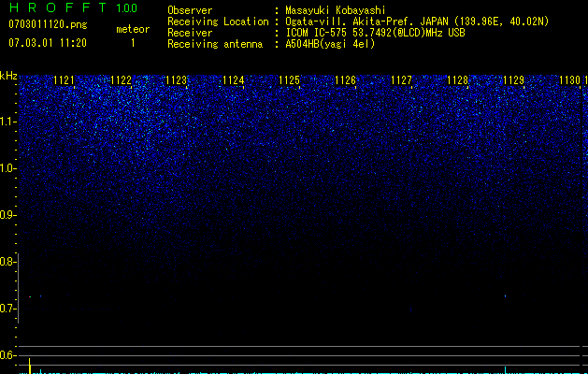The image size is (588, 374).
Task: Click the observer name Masayuki Kobayashi
Action: pyautogui.click(x=336, y=10)
